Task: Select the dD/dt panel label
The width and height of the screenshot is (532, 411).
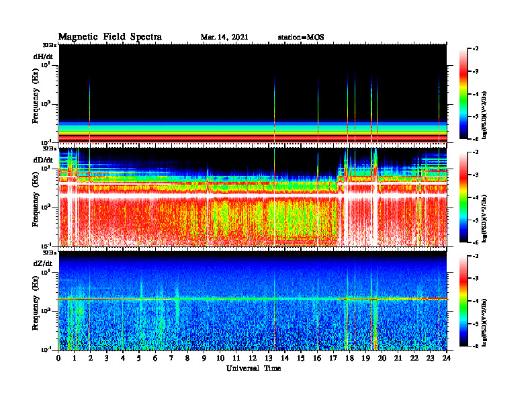Action: (43, 160)
